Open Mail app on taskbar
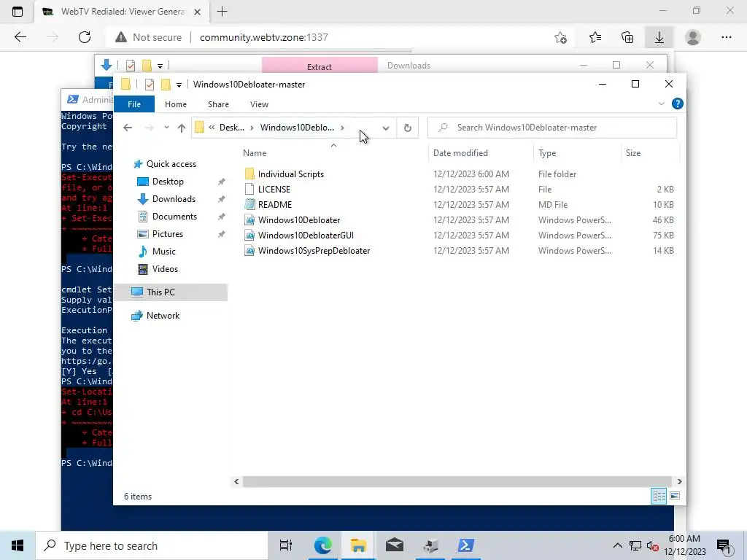Image resolution: width=747 pixels, height=560 pixels. point(395,545)
